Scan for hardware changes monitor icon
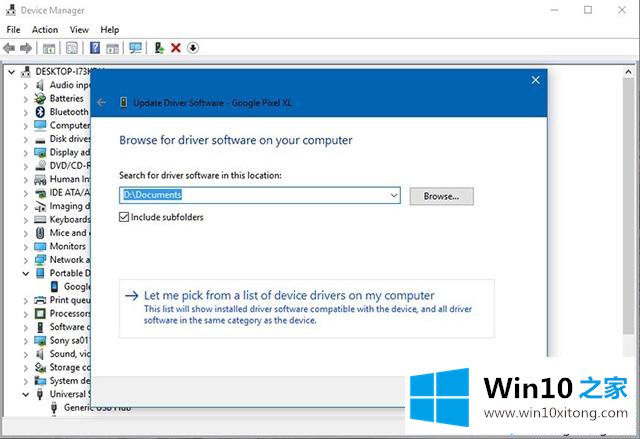 click(136, 48)
